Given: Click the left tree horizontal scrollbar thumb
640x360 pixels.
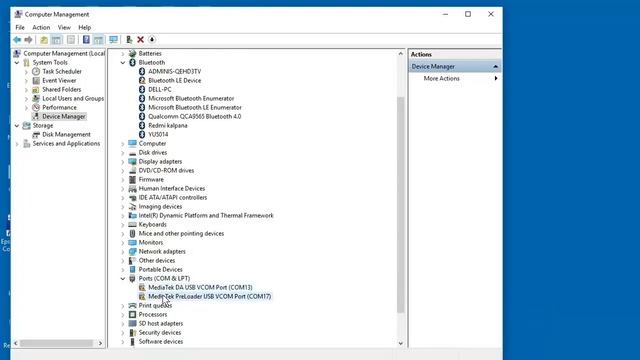Looking at the screenshot, I should 56,343.
